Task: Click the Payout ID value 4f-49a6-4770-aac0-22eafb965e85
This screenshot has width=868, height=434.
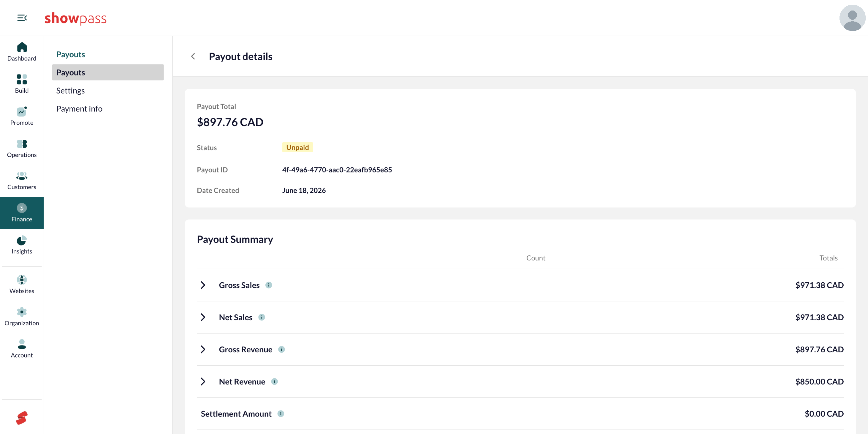Action: click(x=337, y=170)
